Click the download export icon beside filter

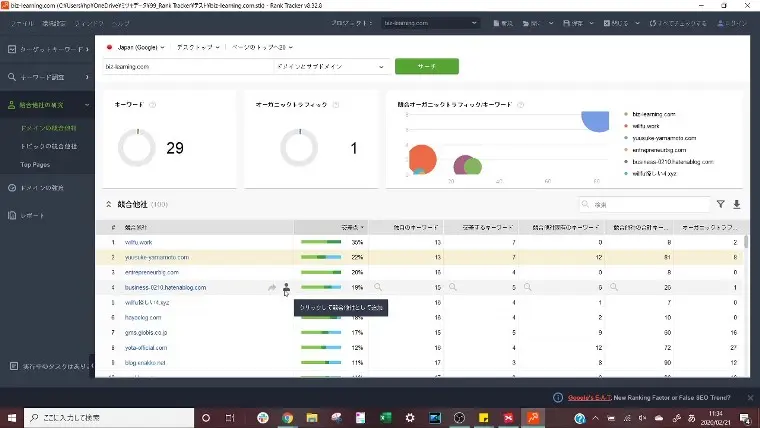point(737,204)
